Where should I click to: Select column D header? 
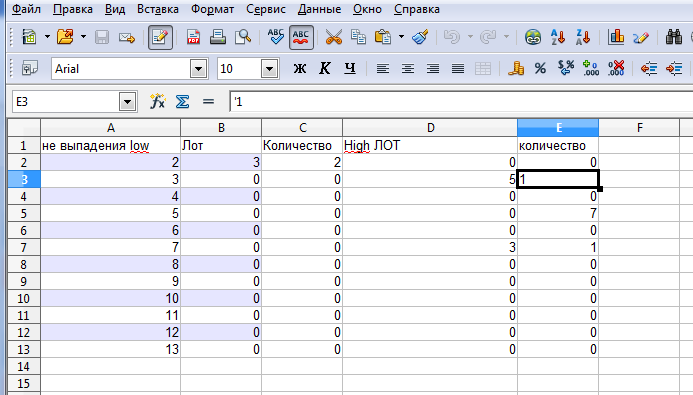point(430,128)
